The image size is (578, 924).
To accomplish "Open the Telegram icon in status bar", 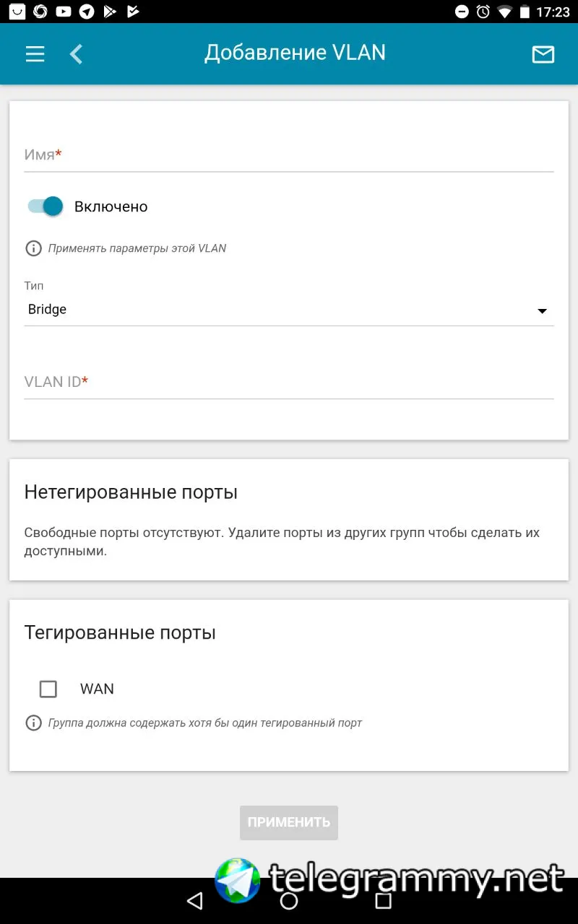I will 87,12.
